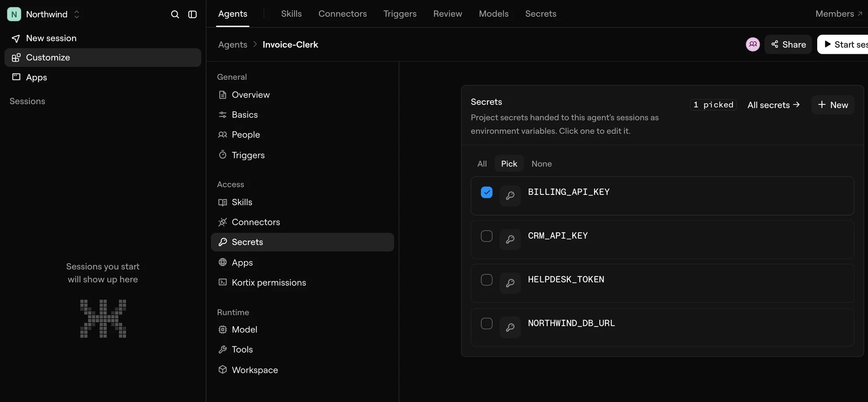Open Overview in General settings

(x=302, y=95)
